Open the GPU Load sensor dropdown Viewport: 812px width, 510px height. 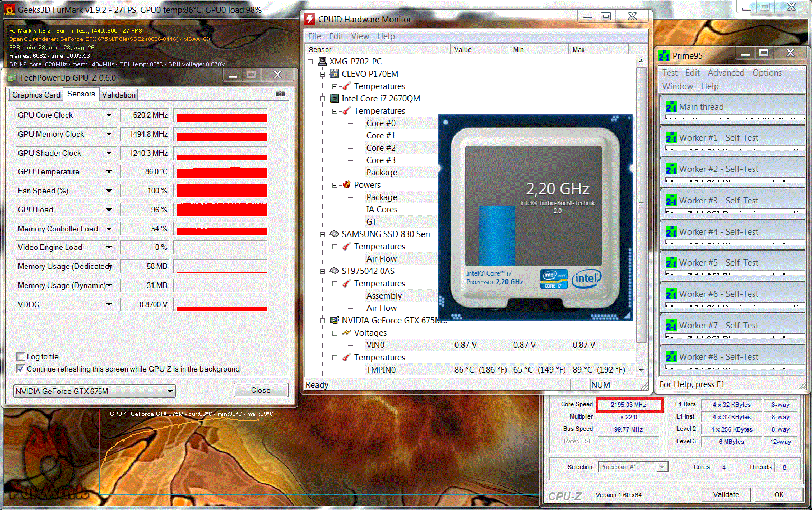click(109, 210)
